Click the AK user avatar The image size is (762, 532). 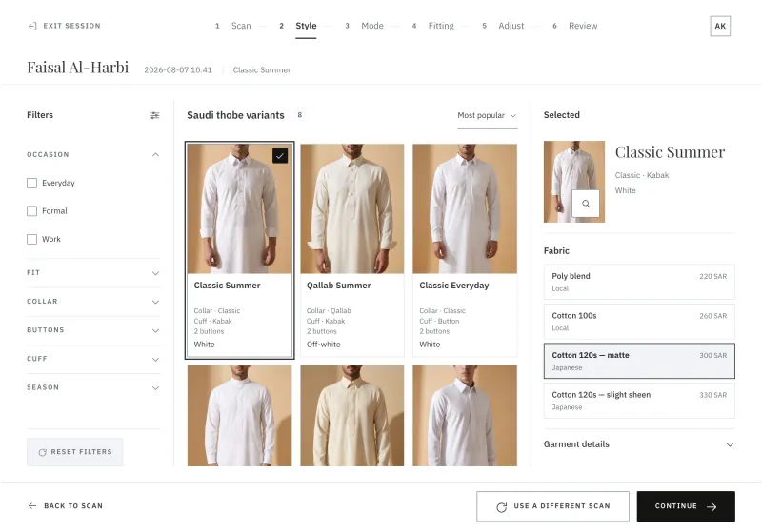click(x=720, y=27)
